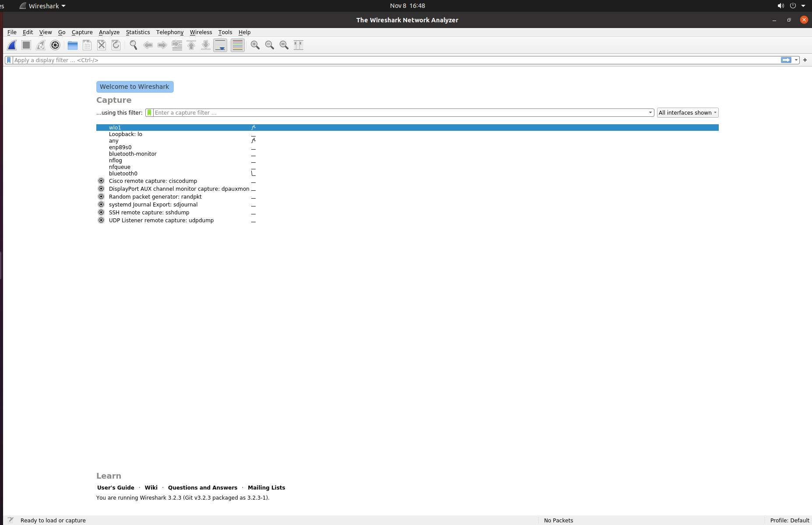The width and height of the screenshot is (812, 525).
Task: Click the stop capture square icon
Action: [x=26, y=45]
